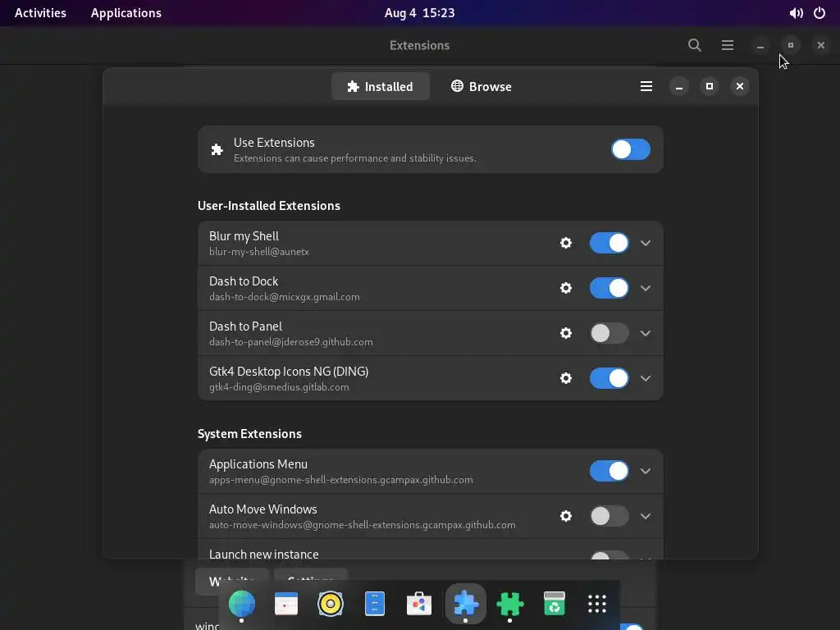Disable the Blur my Shell extension

click(609, 243)
